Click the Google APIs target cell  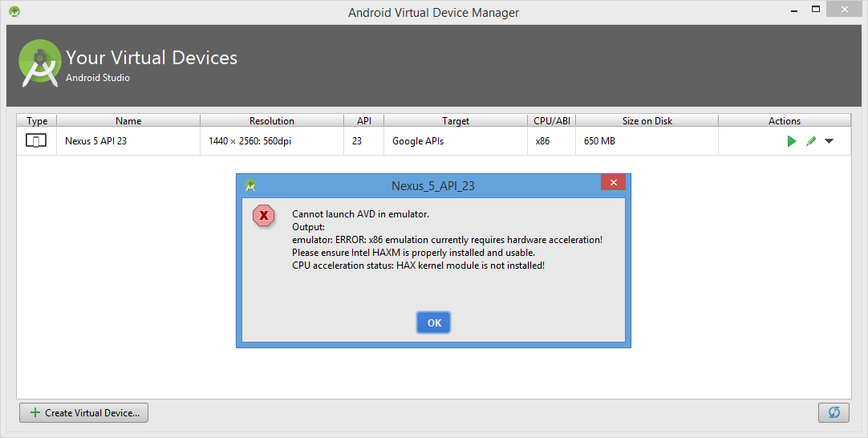pyautogui.click(x=456, y=141)
